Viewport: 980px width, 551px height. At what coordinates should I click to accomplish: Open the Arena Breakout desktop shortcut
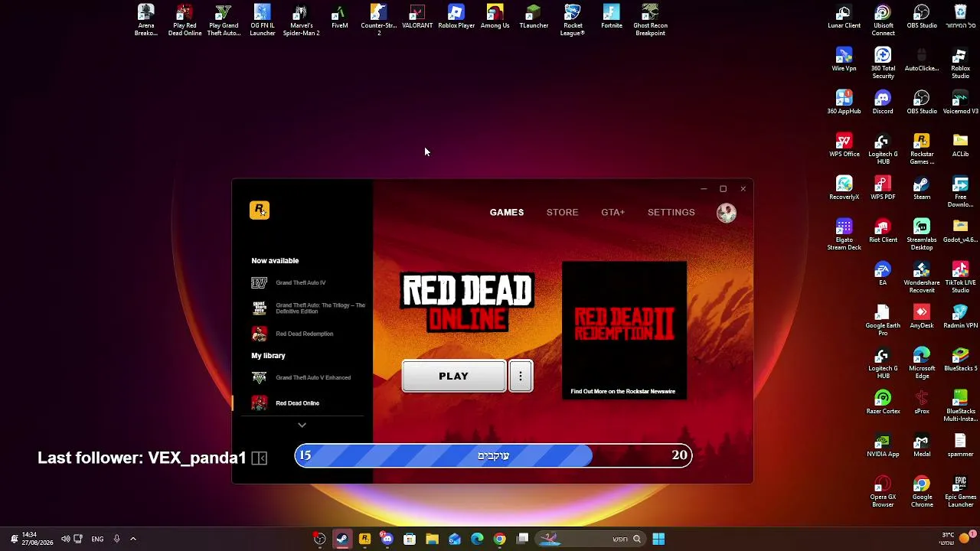146,21
